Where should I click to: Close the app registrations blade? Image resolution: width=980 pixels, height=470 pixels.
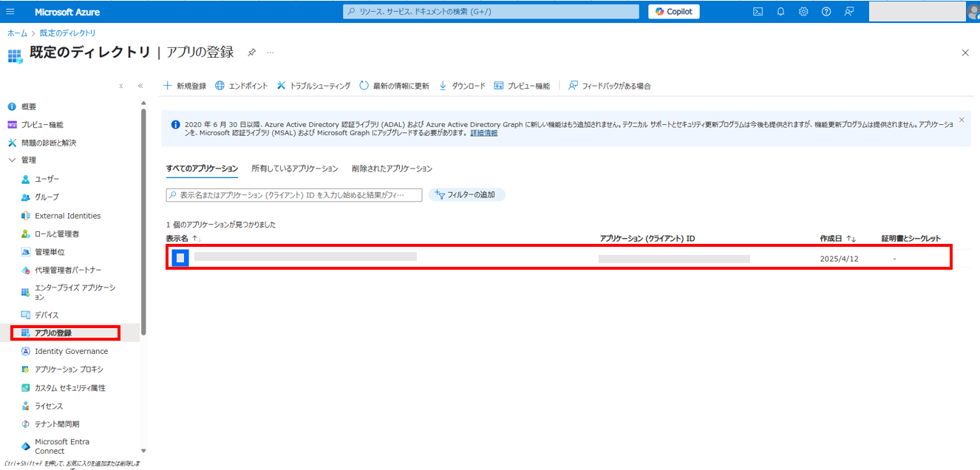click(964, 52)
